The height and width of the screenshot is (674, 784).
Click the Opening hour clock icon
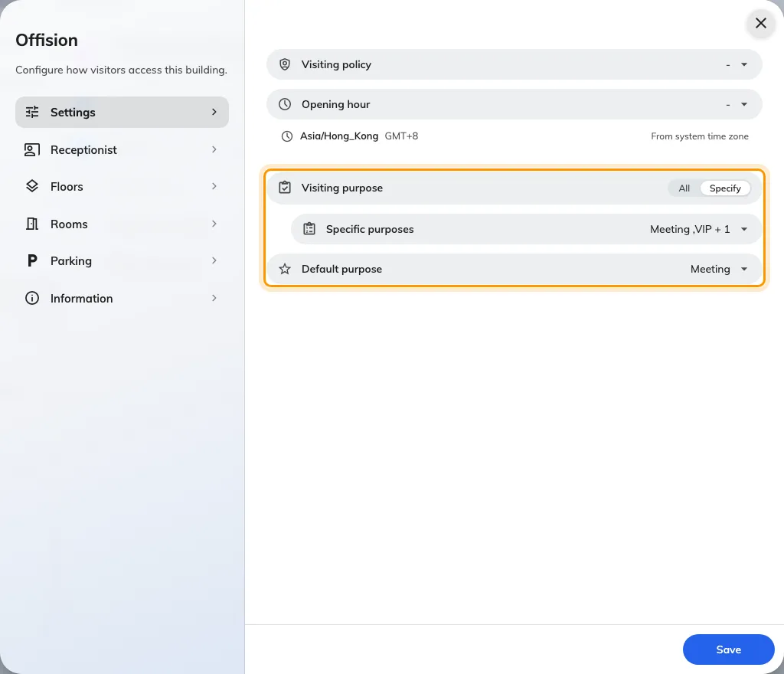tap(285, 104)
